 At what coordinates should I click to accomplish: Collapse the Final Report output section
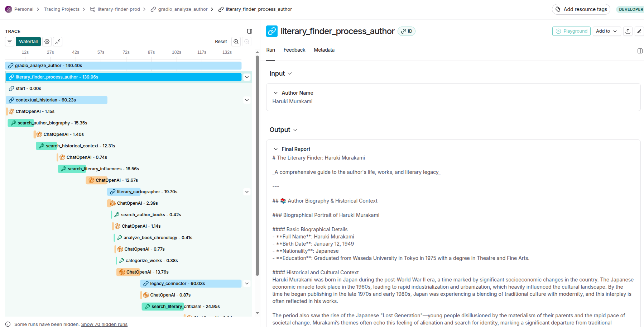coord(275,149)
